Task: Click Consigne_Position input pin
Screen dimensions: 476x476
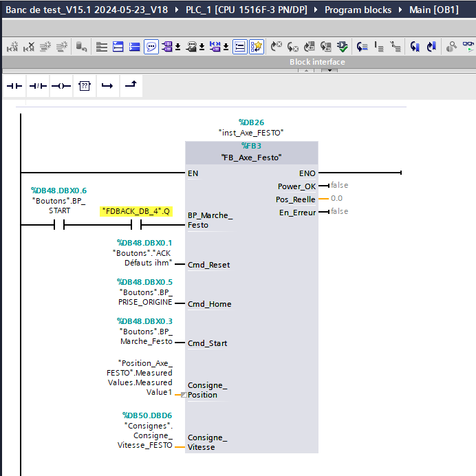Action: coord(207,390)
